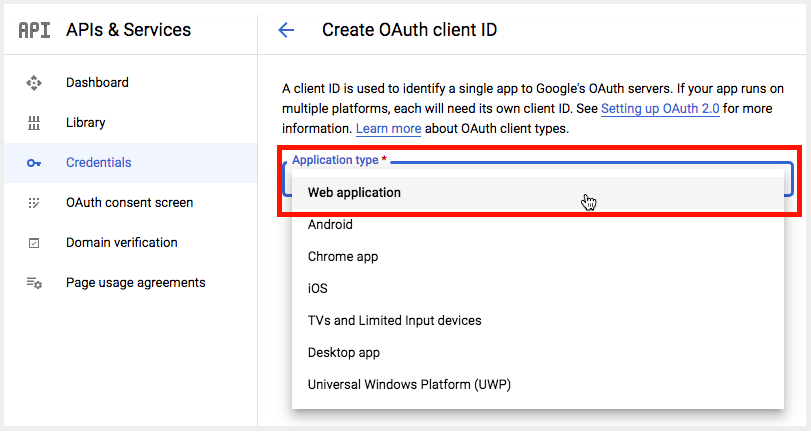Image resolution: width=811 pixels, height=432 pixels.
Task: Click the OAuth consent screen icon
Action: pyautogui.click(x=34, y=203)
